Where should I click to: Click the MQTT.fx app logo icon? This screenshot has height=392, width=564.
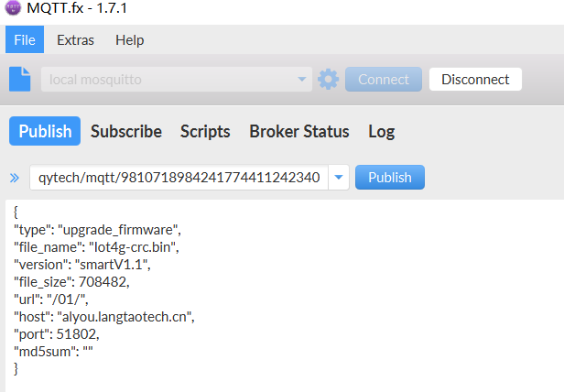13,8
